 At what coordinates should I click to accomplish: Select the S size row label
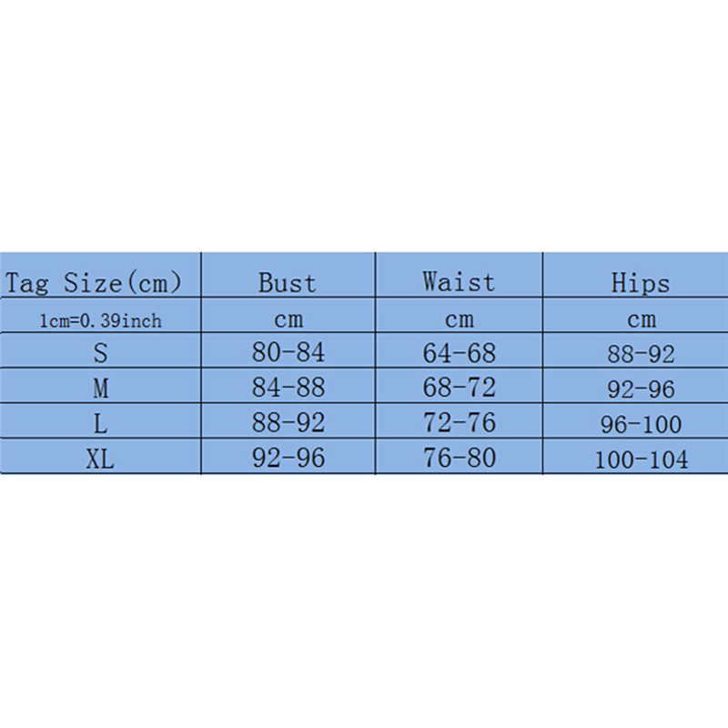[100, 353]
